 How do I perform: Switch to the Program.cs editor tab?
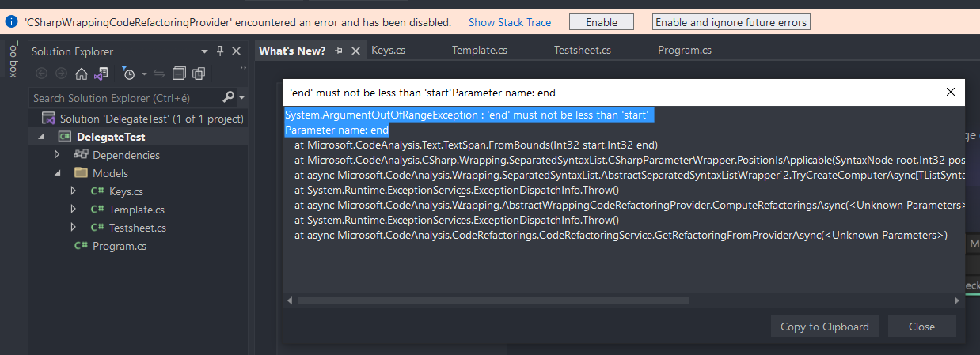coord(685,51)
